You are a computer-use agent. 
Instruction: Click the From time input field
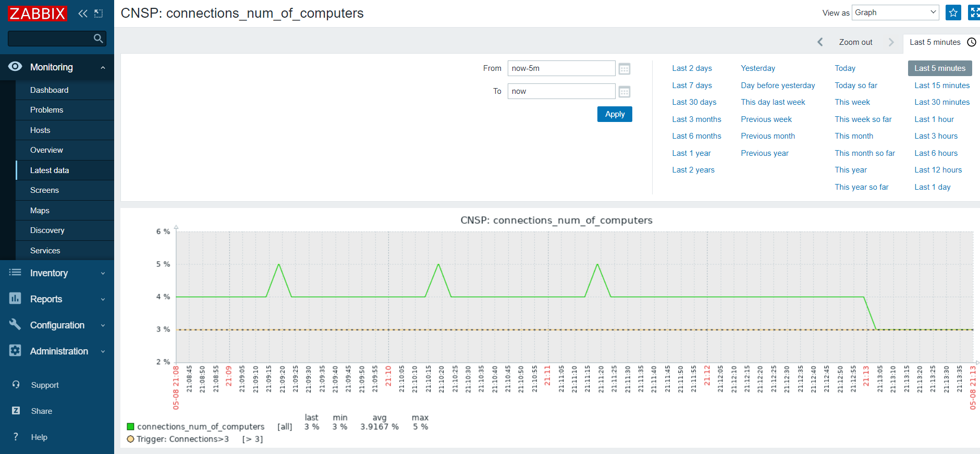561,68
